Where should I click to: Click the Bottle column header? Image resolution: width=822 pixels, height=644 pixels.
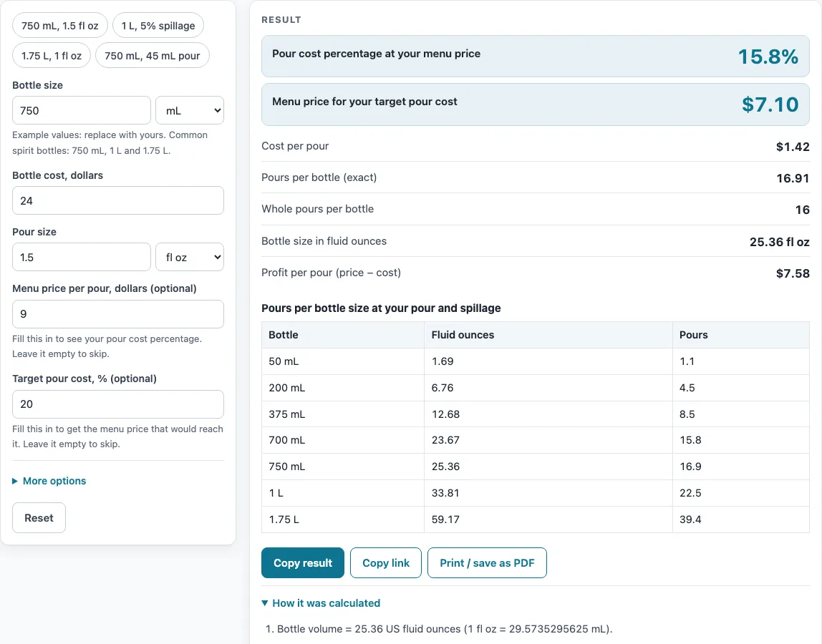[343, 335]
